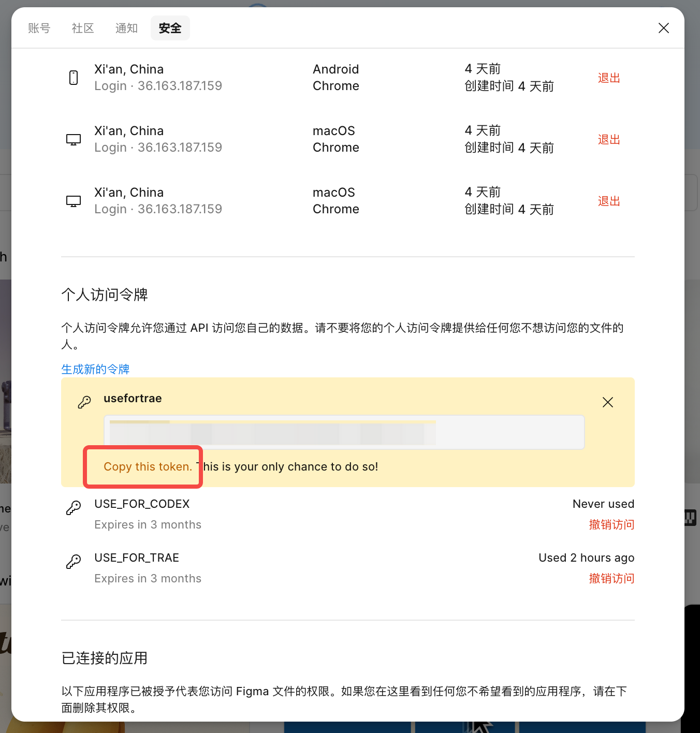Viewport: 700px width, 733px height.
Task: Click the USE_FOR_TRAE token name
Action: (x=137, y=558)
